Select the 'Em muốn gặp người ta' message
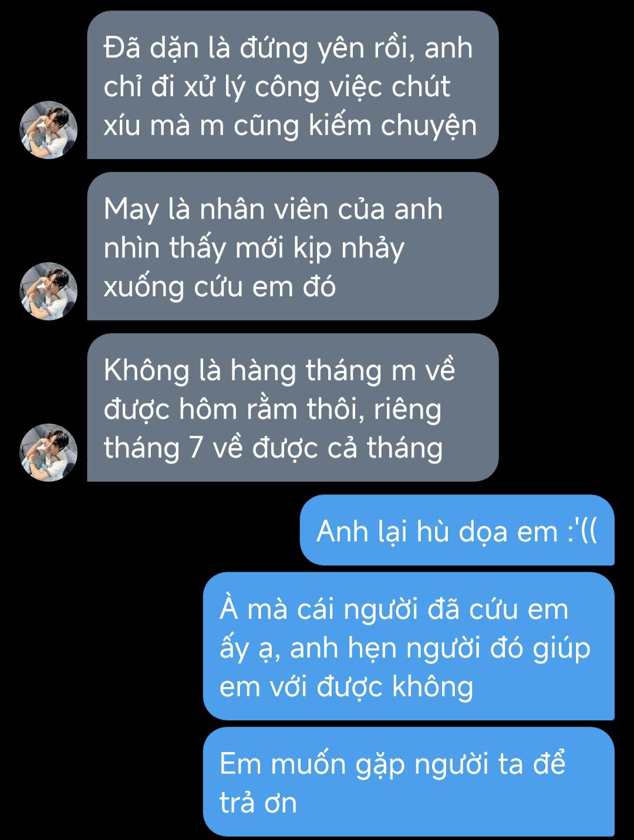The height and width of the screenshot is (840, 634). pyautogui.click(x=409, y=782)
